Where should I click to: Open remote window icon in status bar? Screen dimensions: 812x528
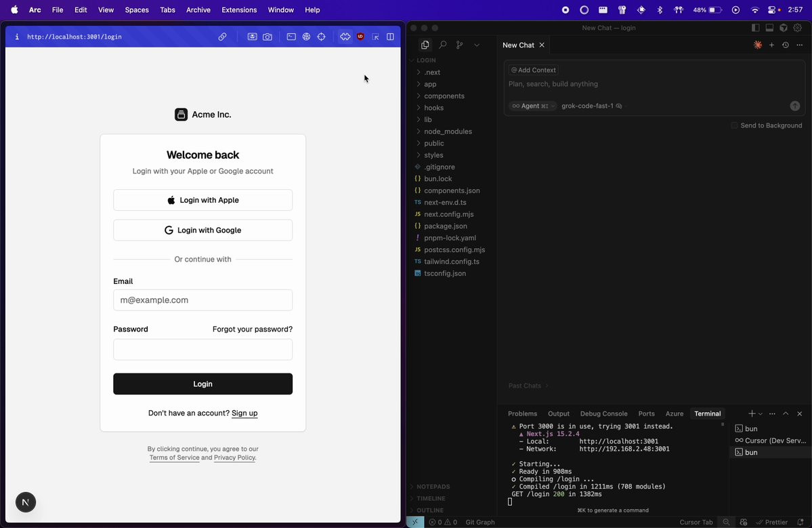415,523
